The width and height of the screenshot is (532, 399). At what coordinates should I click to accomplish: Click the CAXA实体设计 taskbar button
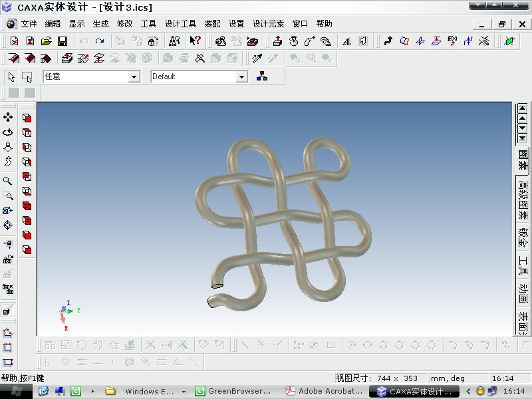414,391
